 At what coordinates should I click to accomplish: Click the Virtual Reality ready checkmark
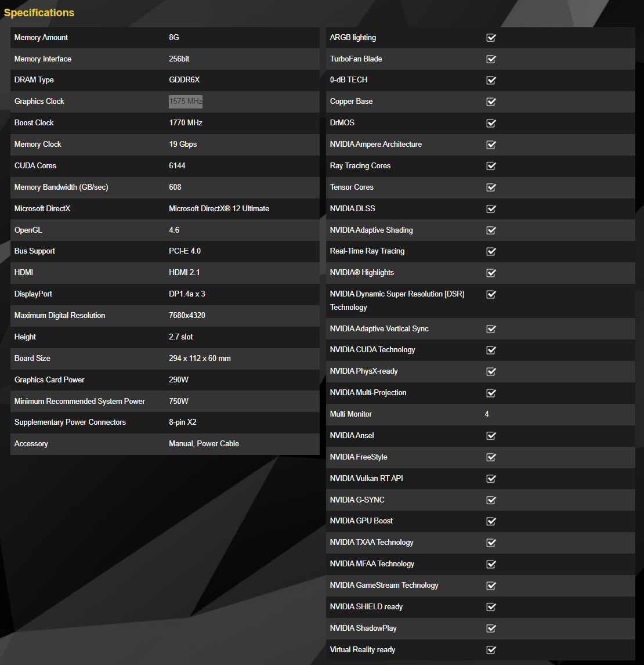click(x=491, y=650)
